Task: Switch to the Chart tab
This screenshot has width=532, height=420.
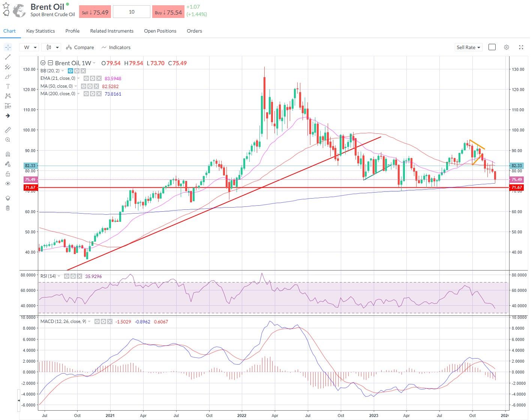Action: click(x=9, y=31)
